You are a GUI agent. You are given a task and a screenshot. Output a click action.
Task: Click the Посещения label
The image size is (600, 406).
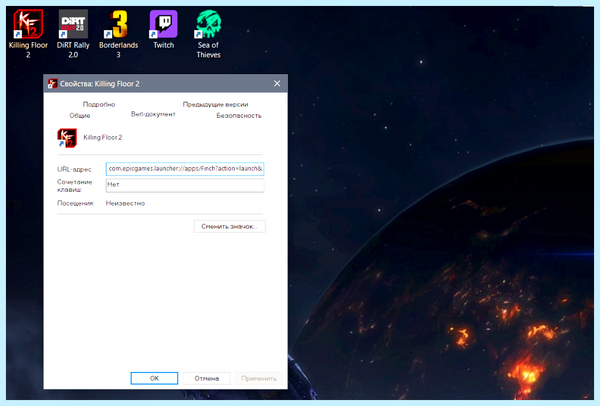pyautogui.click(x=75, y=203)
